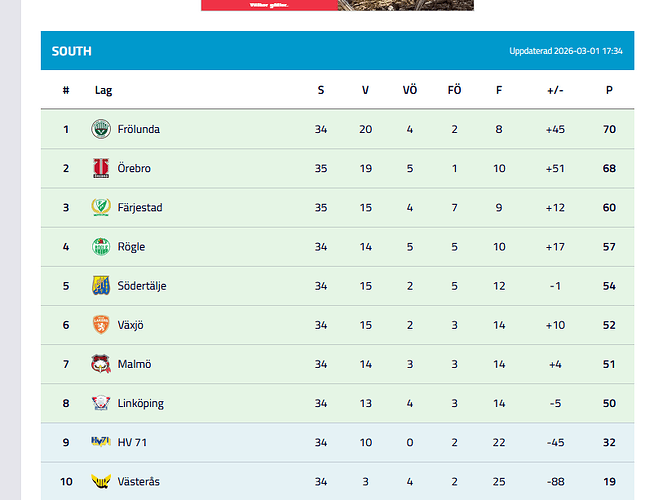
Task: Click the Färjestad team logo
Action: click(x=101, y=207)
